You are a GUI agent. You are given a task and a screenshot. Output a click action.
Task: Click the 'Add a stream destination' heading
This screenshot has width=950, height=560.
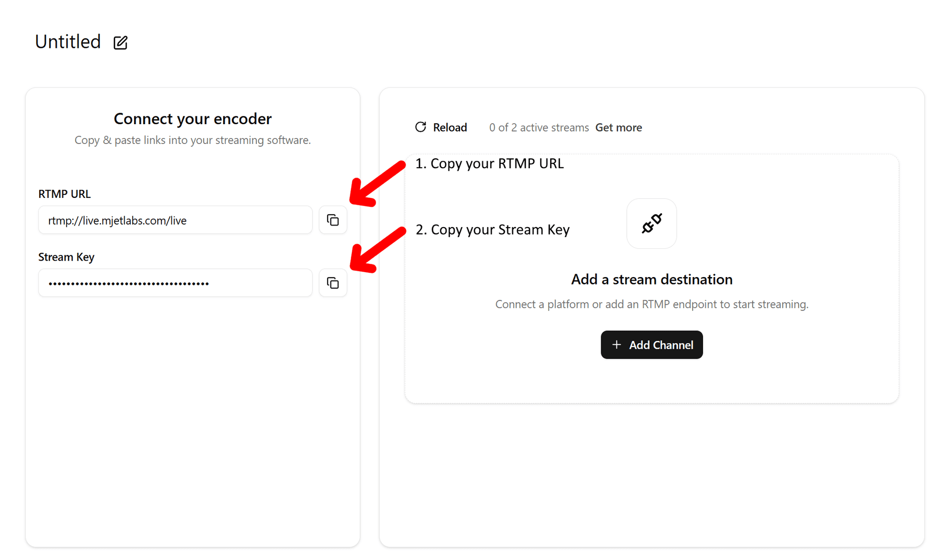[x=652, y=280]
